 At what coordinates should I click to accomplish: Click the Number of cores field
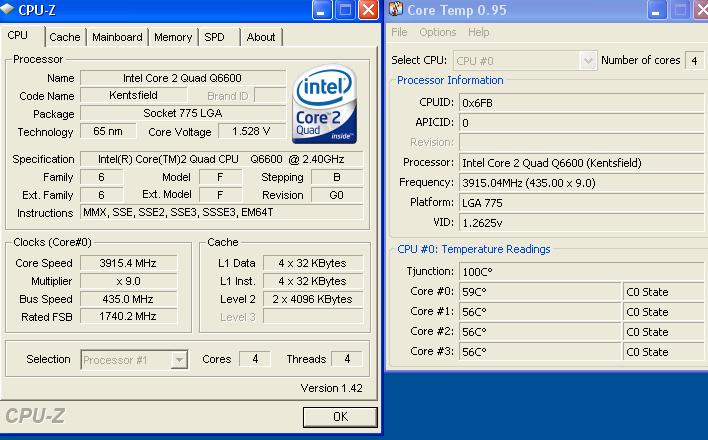[694, 60]
